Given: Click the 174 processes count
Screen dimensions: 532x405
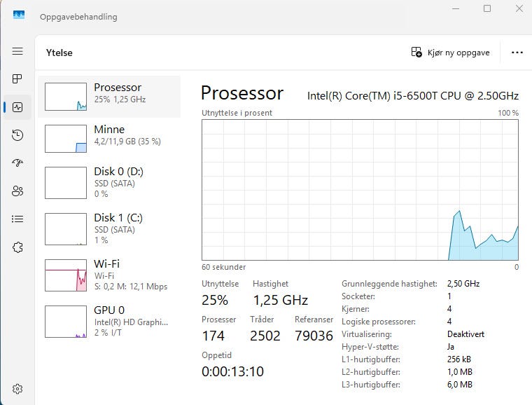Looking at the screenshot, I should (x=213, y=336).
